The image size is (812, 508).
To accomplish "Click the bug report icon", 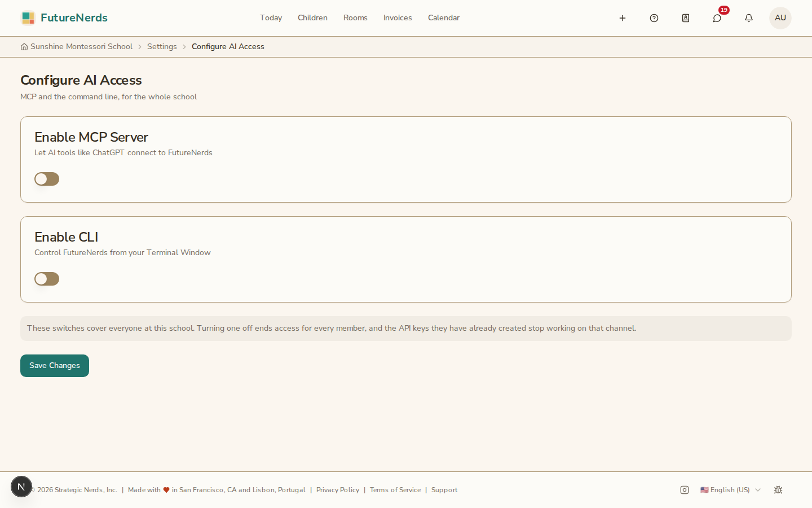I will click(778, 490).
